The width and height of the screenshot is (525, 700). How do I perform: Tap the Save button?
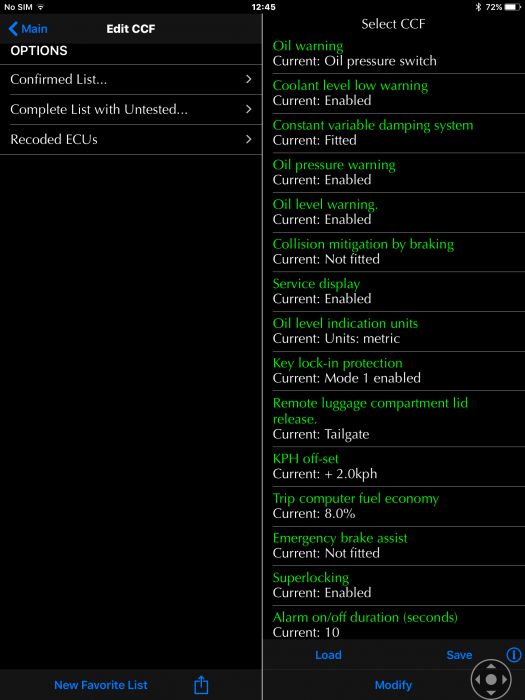459,655
